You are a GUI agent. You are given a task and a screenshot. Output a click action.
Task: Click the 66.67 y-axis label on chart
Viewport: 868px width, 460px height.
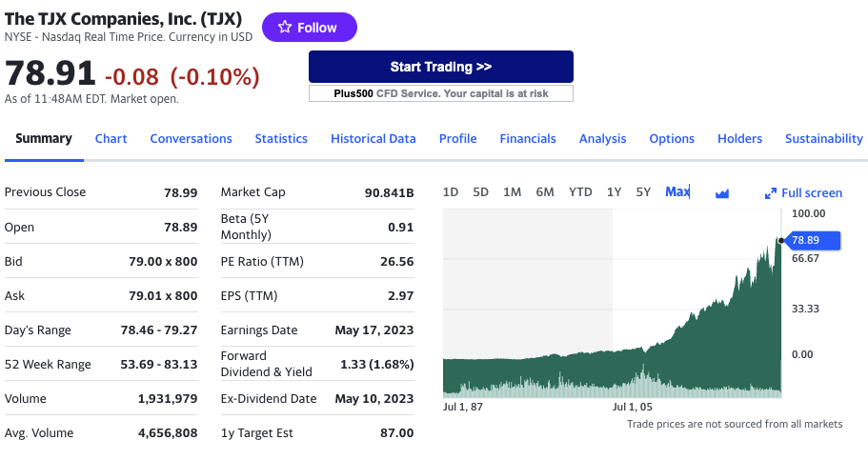[x=805, y=258]
